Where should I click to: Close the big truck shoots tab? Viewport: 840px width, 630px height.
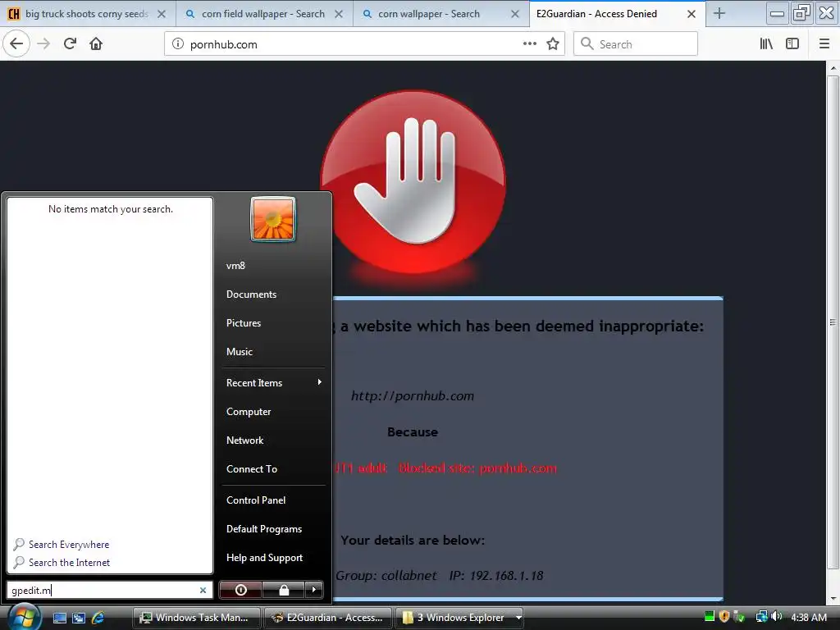tap(162, 14)
